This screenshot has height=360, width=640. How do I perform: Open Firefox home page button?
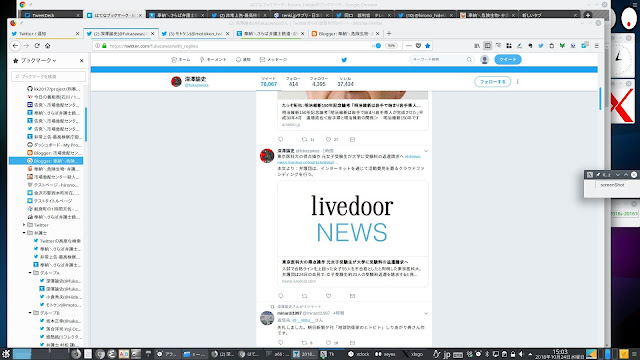tap(47, 46)
